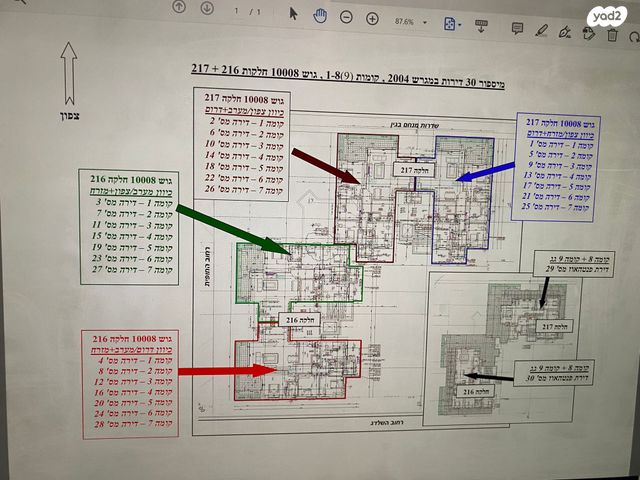Click the current page number field
Viewport: 640px width, 480px height.
(237, 11)
